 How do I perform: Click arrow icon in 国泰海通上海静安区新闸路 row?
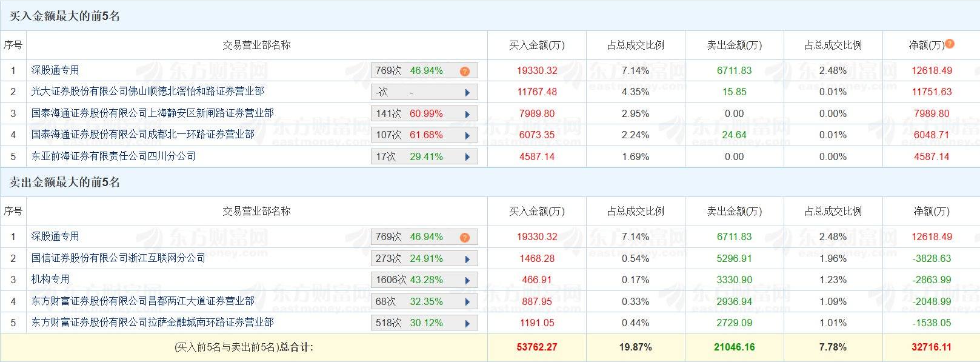467,114
